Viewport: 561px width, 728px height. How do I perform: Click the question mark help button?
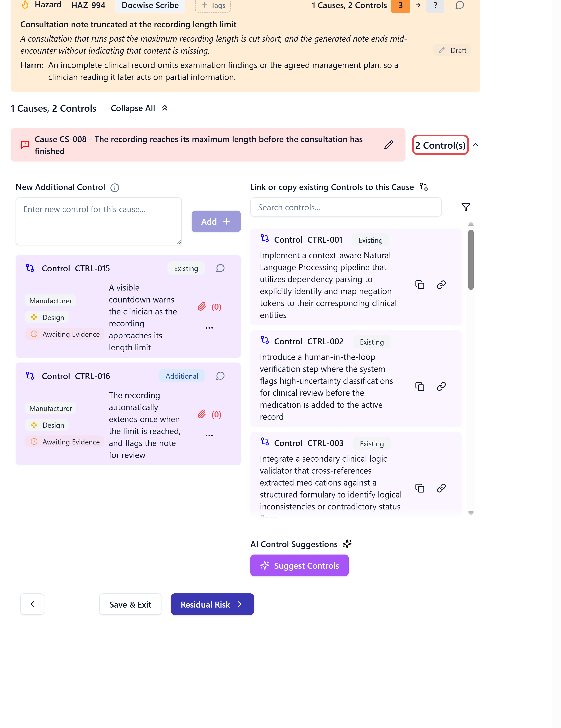tap(435, 5)
